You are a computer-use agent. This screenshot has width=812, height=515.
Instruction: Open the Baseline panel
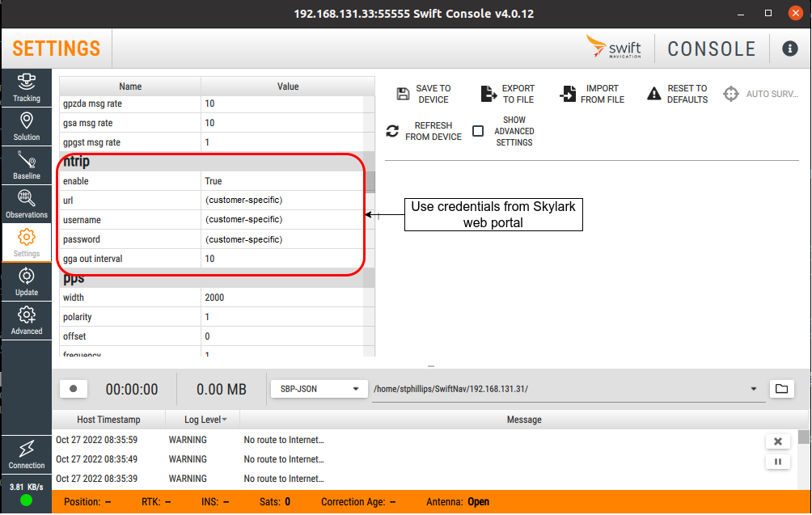[26, 165]
